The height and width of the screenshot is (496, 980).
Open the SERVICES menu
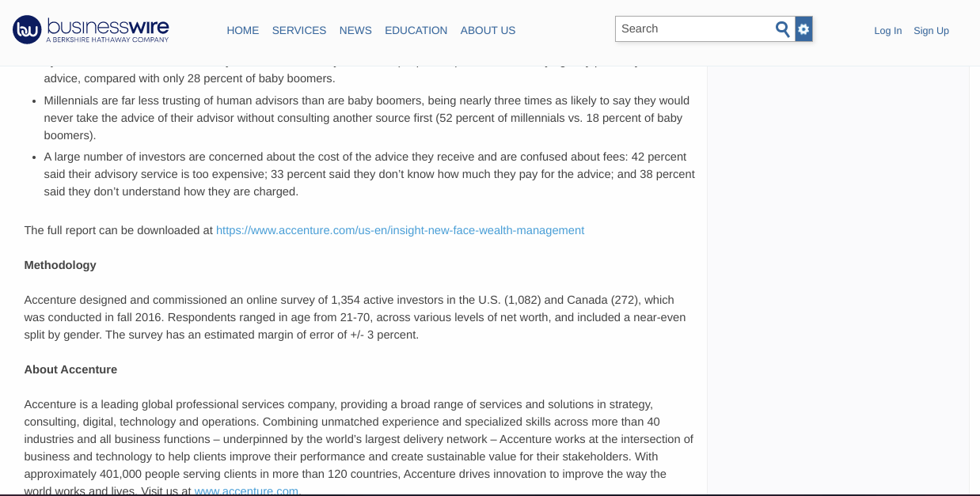(x=299, y=30)
